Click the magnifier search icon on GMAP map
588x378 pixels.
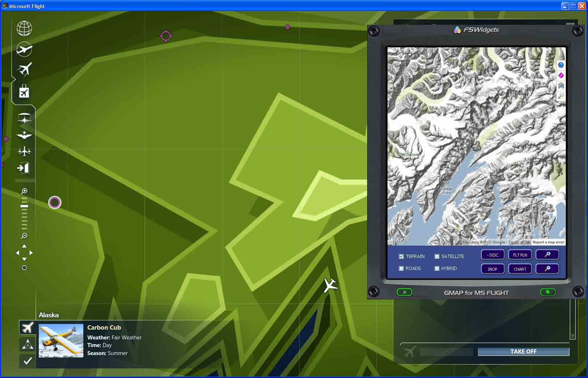click(x=561, y=96)
